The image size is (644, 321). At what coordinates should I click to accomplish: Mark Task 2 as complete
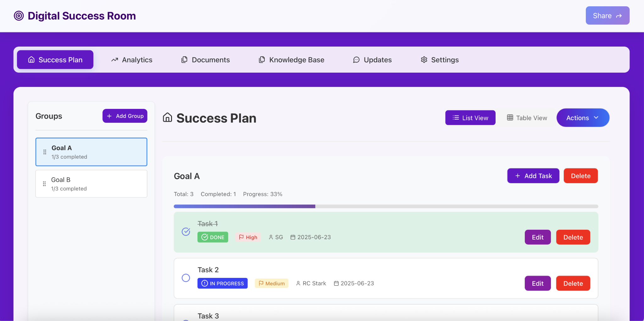point(186,278)
